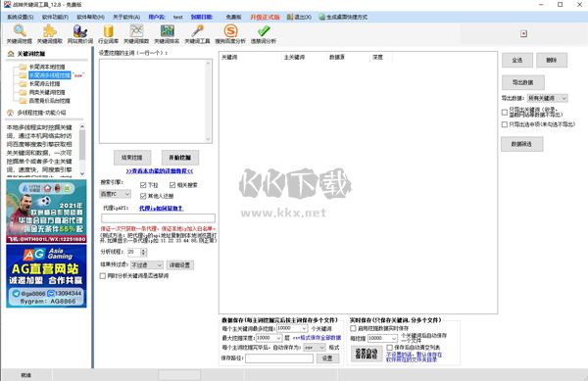The image size is (588, 381).
Task: Click the 详细设置 button
Action: coord(180,265)
